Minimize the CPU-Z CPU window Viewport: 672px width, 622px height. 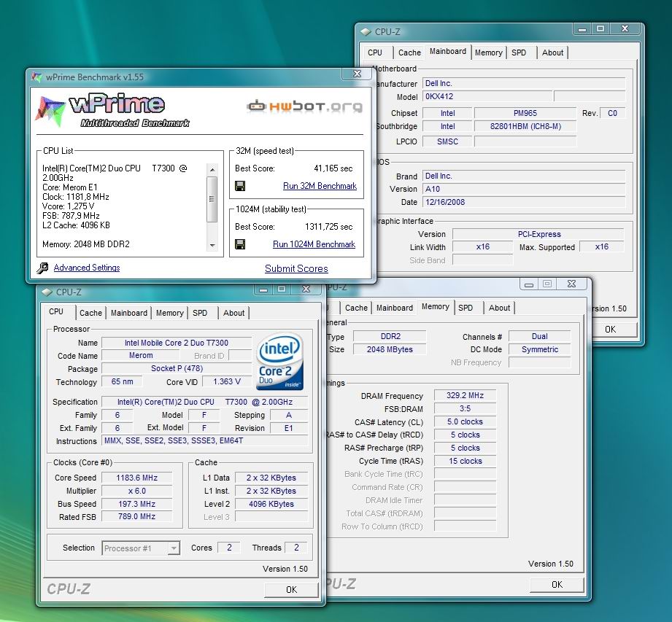pyautogui.click(x=263, y=289)
